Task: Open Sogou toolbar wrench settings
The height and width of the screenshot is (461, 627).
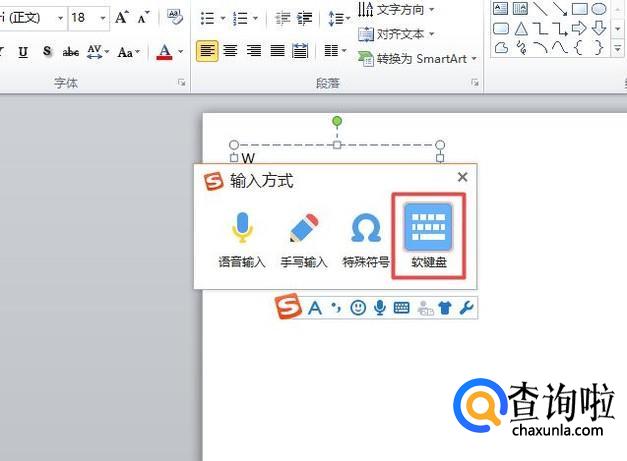Action: pos(466,308)
